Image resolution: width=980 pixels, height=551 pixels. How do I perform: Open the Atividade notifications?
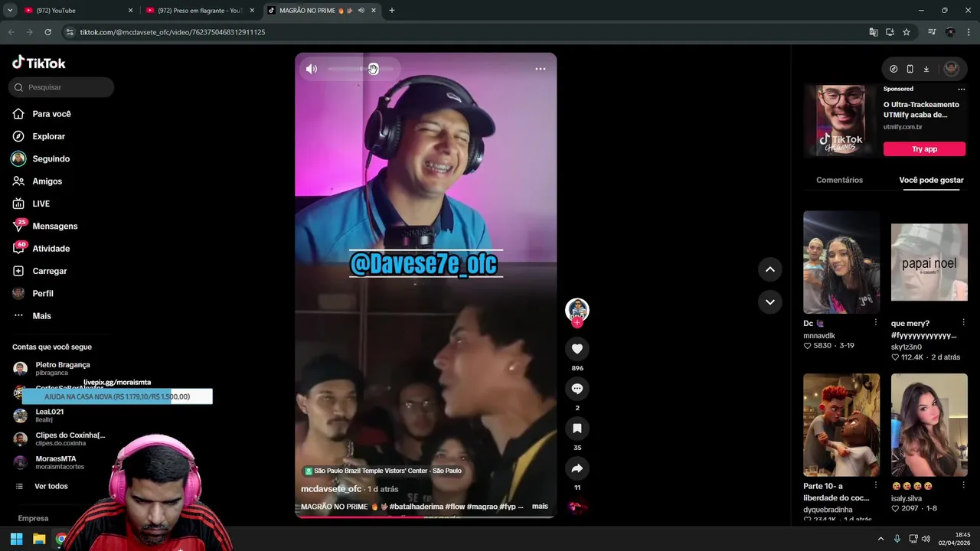click(51, 249)
